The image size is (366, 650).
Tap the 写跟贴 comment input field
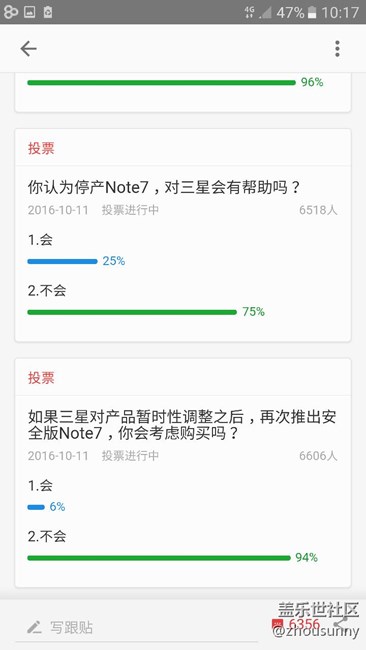tap(137, 627)
